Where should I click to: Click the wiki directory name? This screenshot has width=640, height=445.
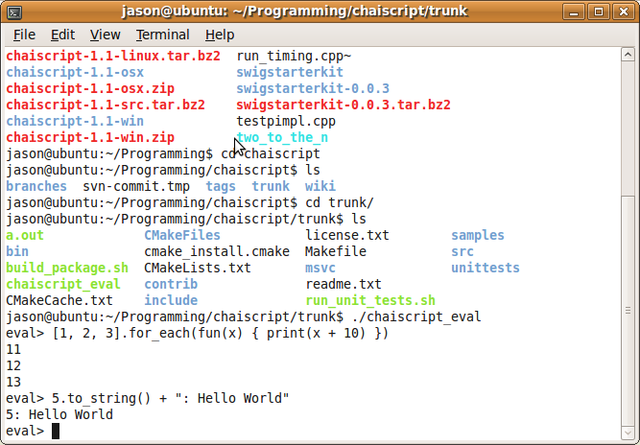320,186
